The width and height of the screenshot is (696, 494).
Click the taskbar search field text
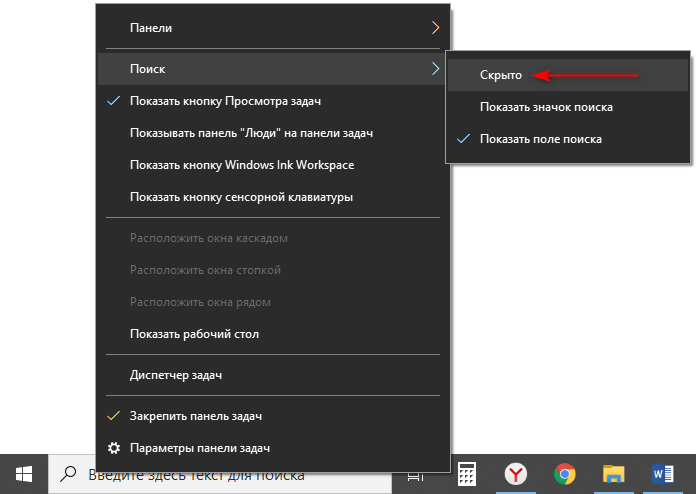click(196, 475)
